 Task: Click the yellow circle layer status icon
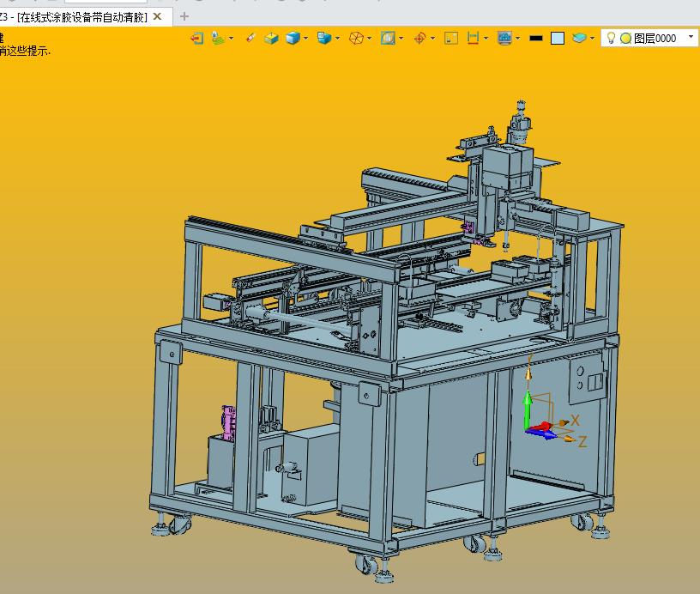[x=626, y=39]
